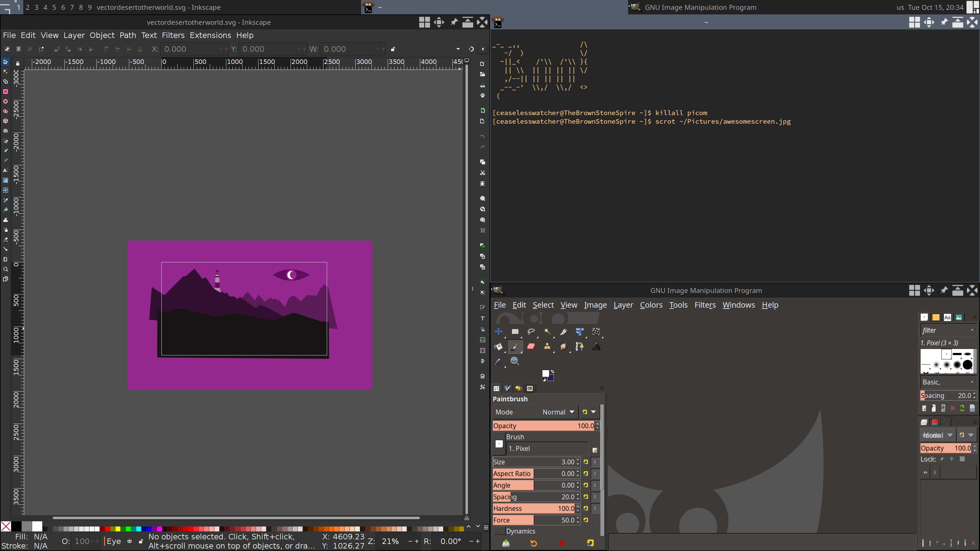This screenshot has height=551, width=980.
Task: Select the Text tool in Inkscape toolbox
Action: click(5, 171)
